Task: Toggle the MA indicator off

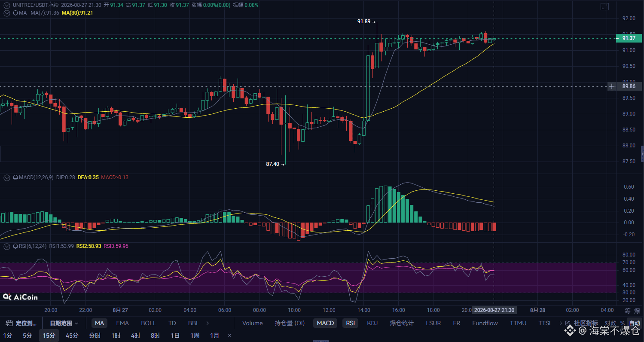Action: (x=99, y=323)
